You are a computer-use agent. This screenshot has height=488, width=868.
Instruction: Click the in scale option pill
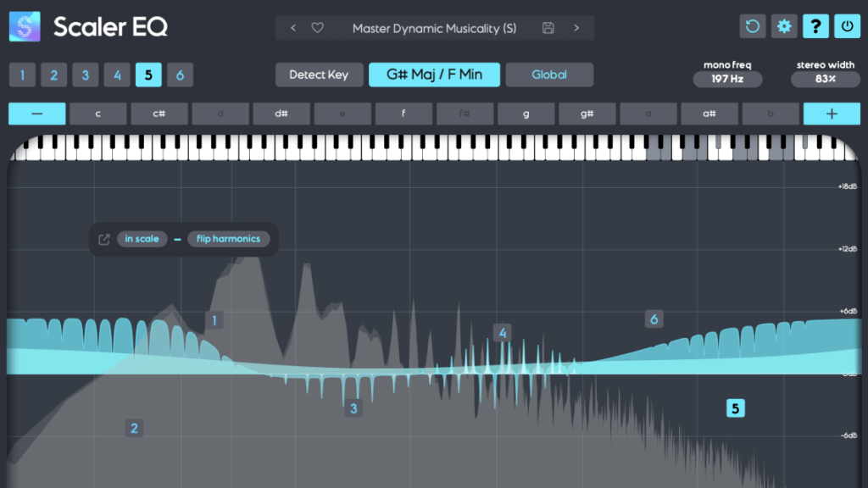tap(142, 239)
